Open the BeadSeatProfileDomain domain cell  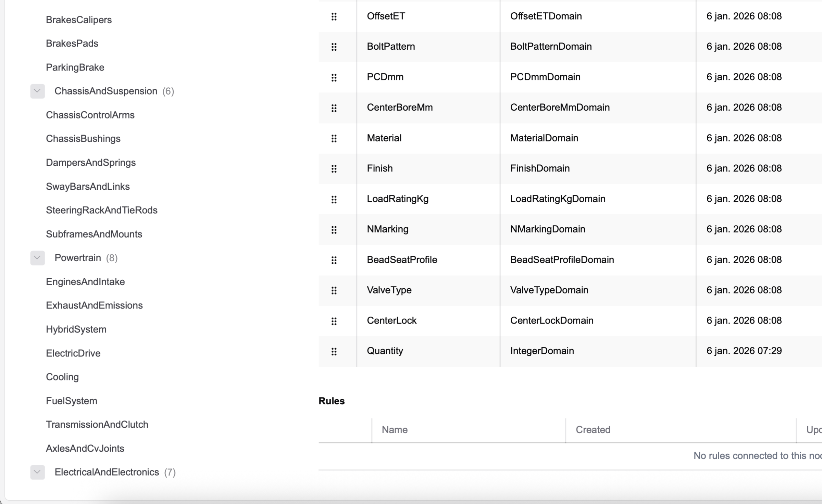(562, 260)
